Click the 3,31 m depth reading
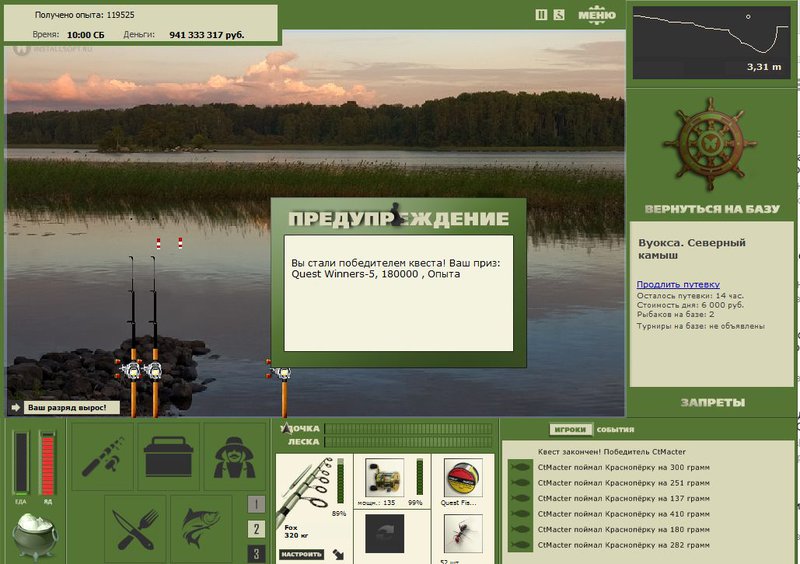The image size is (800, 564). pos(764,67)
